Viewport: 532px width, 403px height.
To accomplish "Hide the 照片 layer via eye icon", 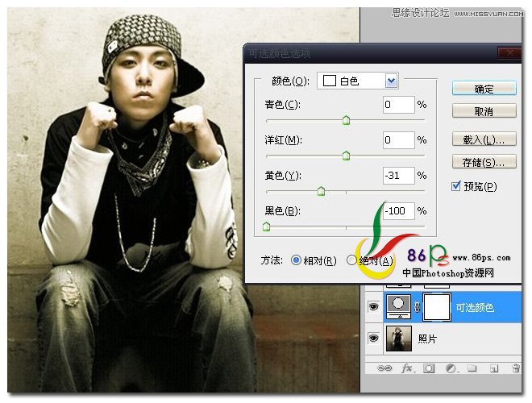I will tap(373, 338).
